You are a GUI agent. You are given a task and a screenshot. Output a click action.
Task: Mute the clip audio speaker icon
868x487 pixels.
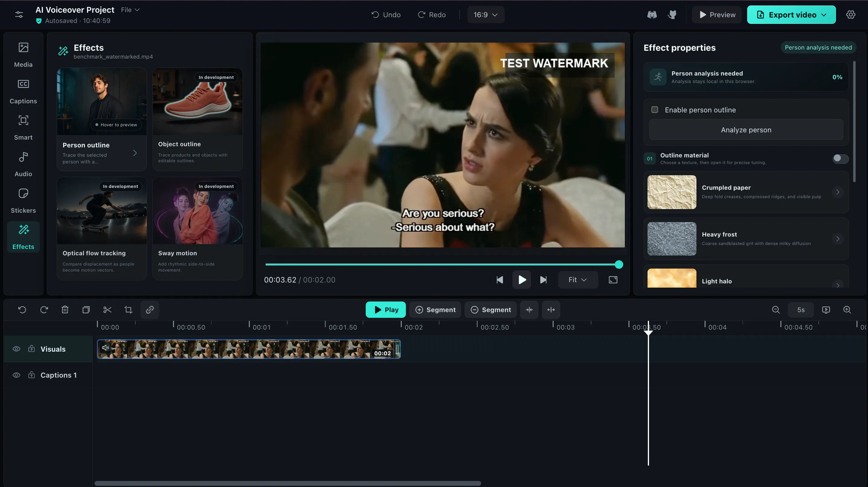coord(105,347)
